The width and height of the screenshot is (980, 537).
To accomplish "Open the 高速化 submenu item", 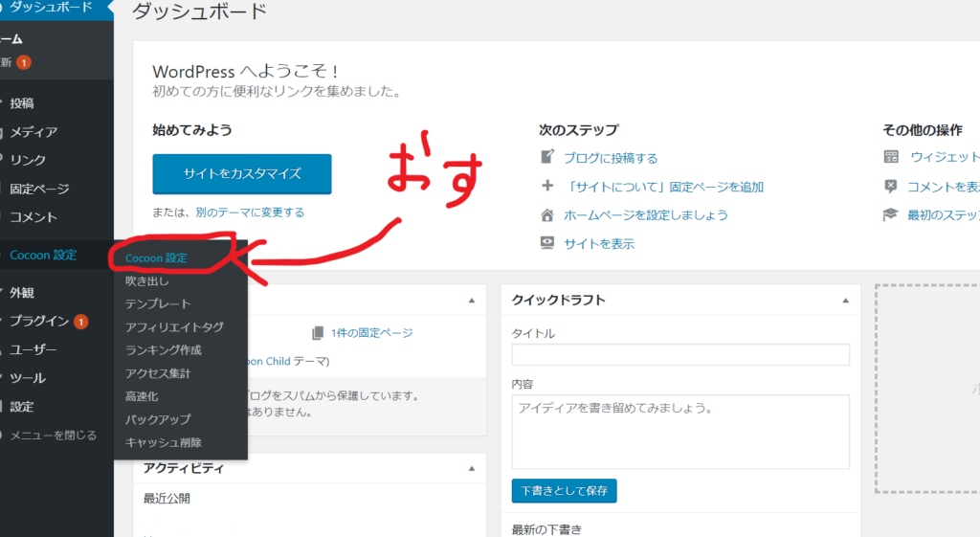I will tap(142, 396).
